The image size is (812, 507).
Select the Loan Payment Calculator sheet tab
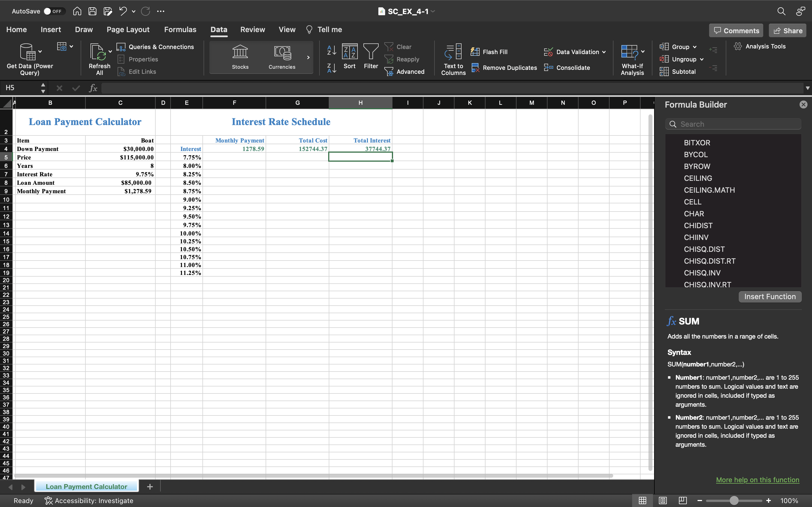(86, 486)
